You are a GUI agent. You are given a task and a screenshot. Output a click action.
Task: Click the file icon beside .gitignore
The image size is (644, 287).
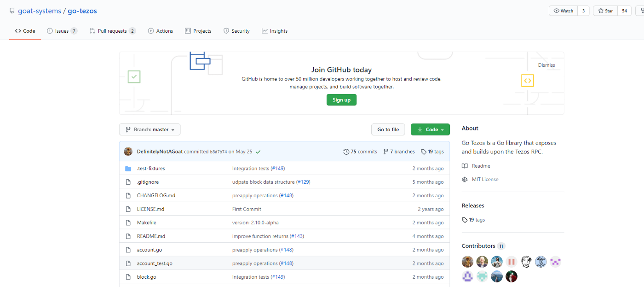coord(128,182)
